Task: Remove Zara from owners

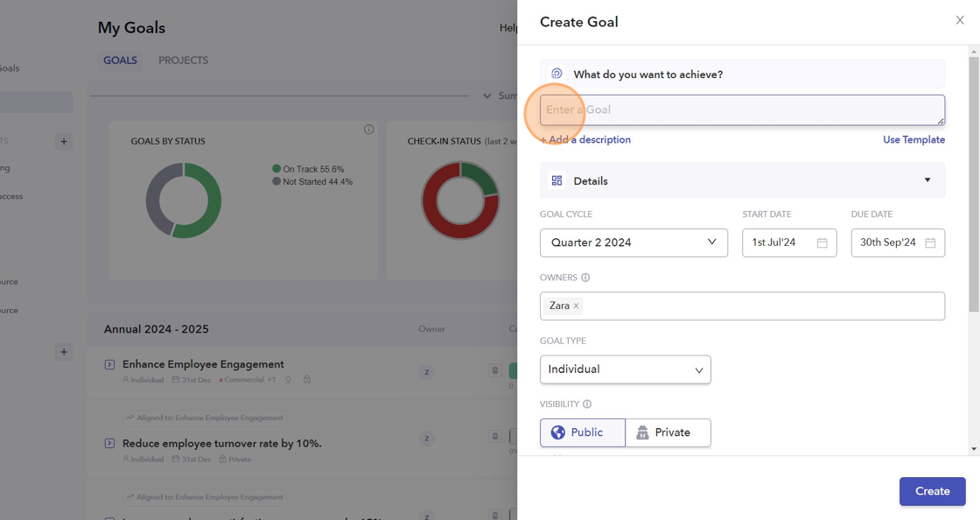Action: point(576,306)
